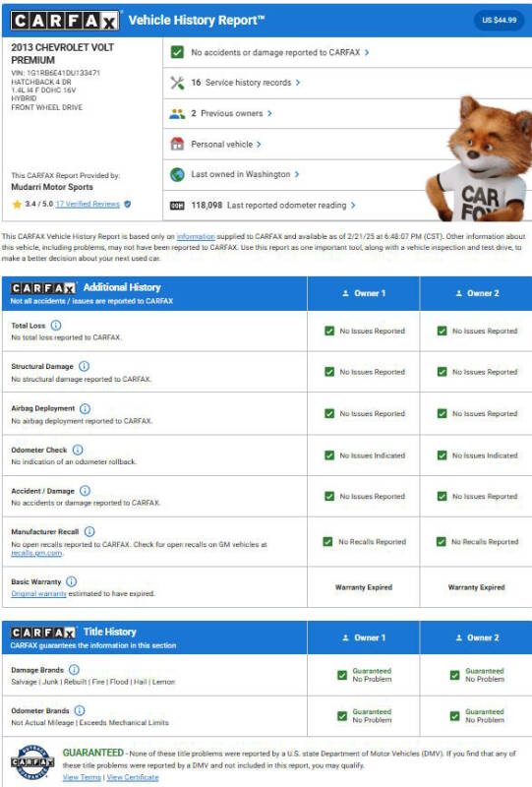Select the Owner 2 column header in Title History
Viewport: 532px width, 787px height.
(x=476, y=637)
